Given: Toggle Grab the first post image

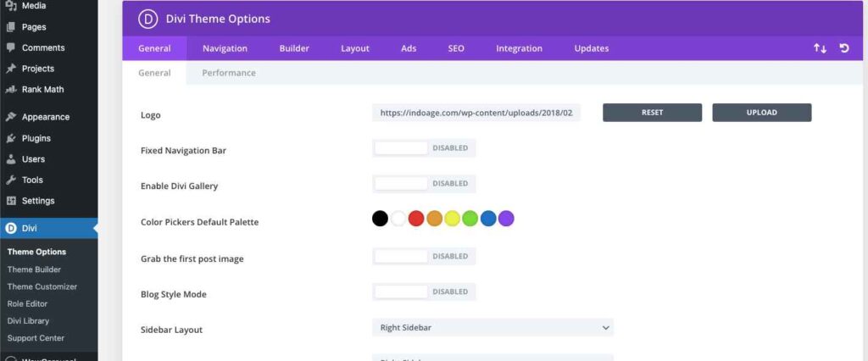Looking at the screenshot, I should pos(424,257).
